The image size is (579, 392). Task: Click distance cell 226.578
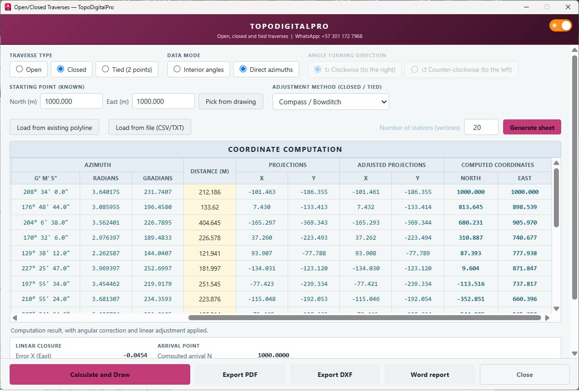(x=209, y=238)
